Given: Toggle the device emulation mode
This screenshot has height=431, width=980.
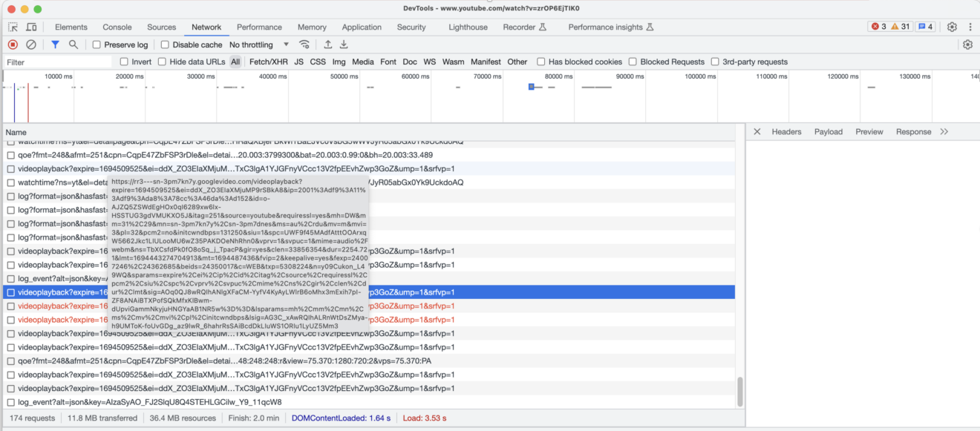Looking at the screenshot, I should pyautogui.click(x=30, y=27).
